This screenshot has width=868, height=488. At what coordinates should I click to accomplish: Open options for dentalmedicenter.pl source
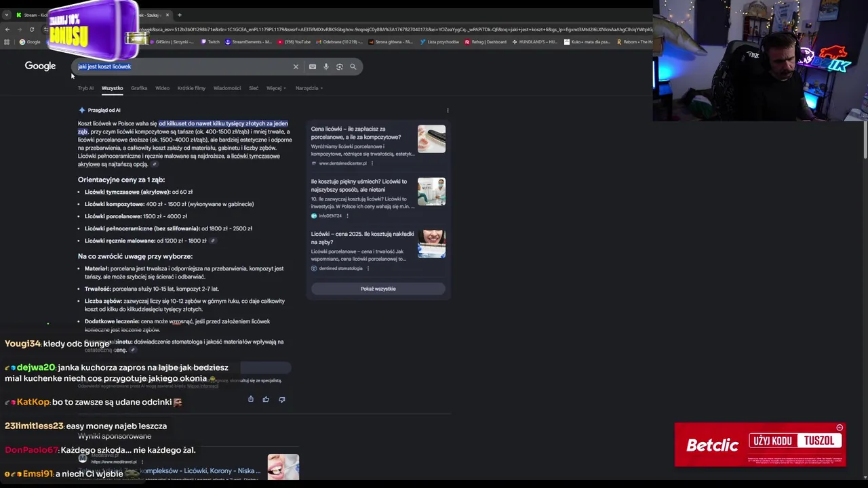[372, 163]
